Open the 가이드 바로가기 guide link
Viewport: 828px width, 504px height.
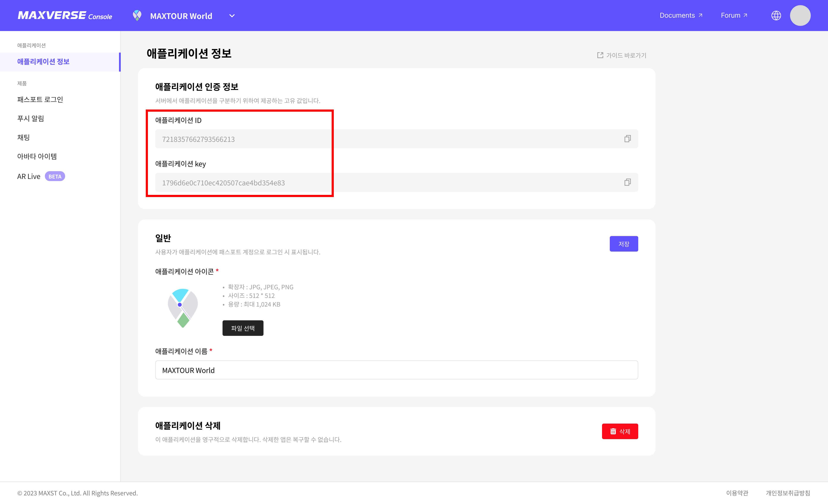click(x=621, y=55)
